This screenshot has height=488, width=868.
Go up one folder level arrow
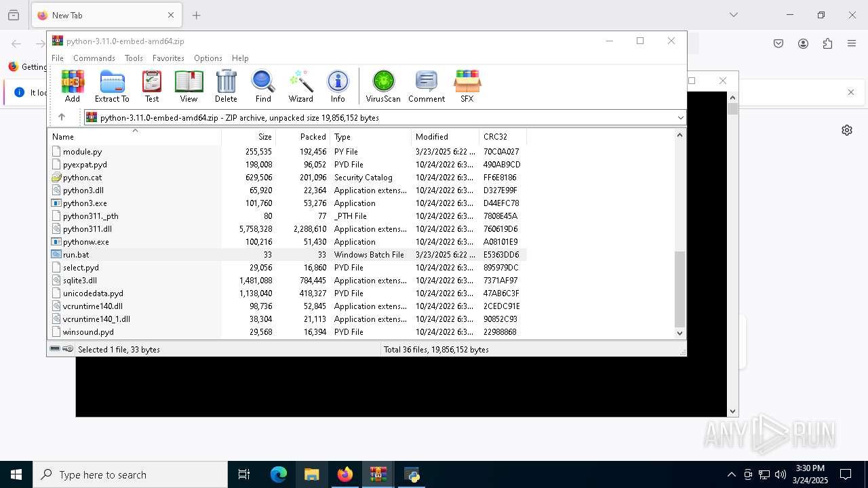62,117
